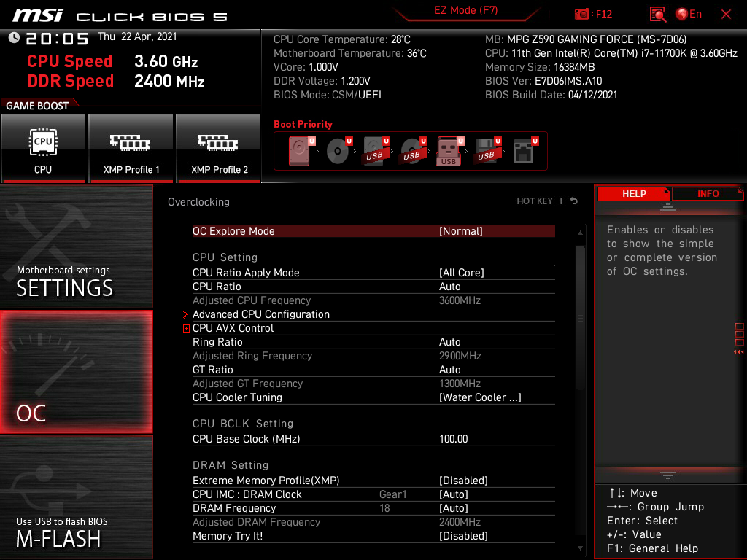Click the HOT KEY label

pos(535,201)
